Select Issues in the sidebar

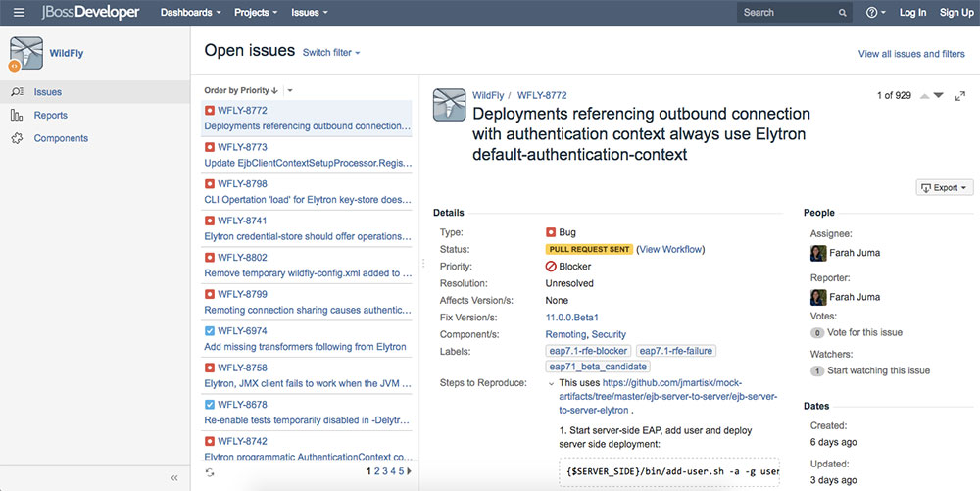pyautogui.click(x=47, y=92)
